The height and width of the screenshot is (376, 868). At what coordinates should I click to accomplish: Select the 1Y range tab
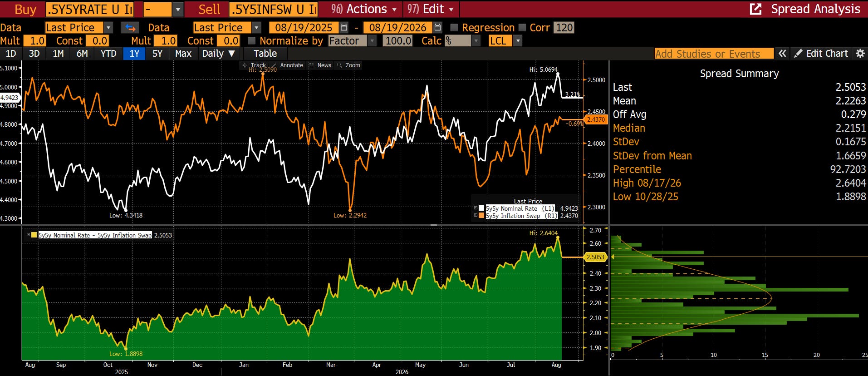134,54
